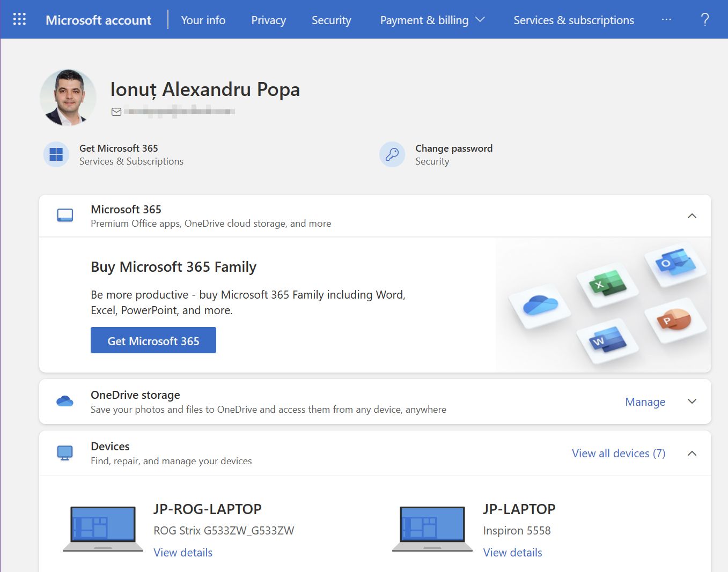Click the Microsoft 365 section title
Viewport: 728px width, 572px height.
coord(126,210)
